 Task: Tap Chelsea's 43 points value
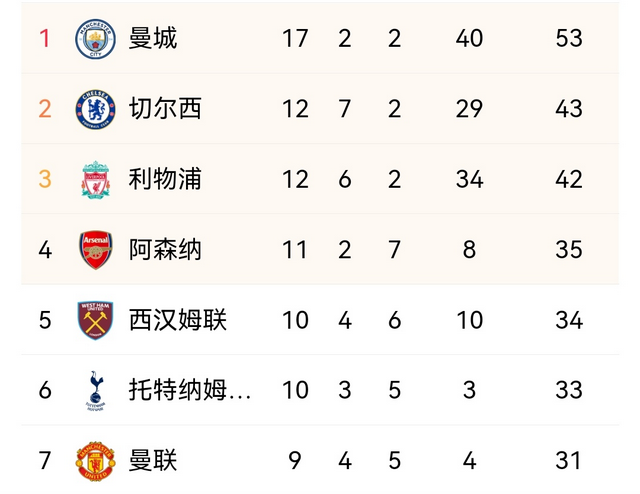click(569, 109)
